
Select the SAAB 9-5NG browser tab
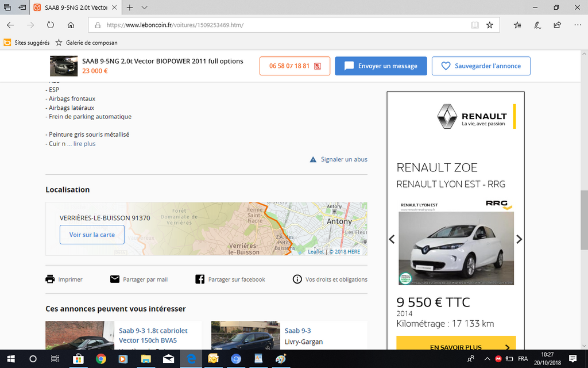coord(75,7)
